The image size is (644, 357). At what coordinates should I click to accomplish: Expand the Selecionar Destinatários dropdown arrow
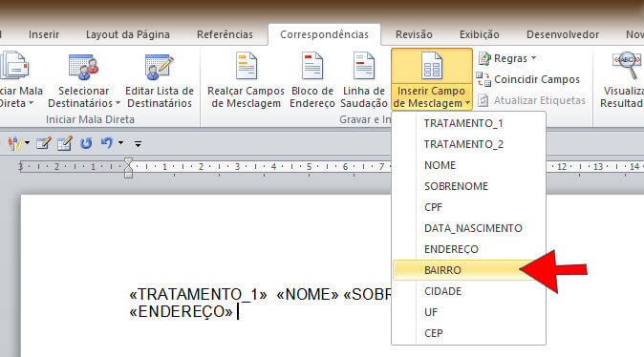[x=118, y=103]
